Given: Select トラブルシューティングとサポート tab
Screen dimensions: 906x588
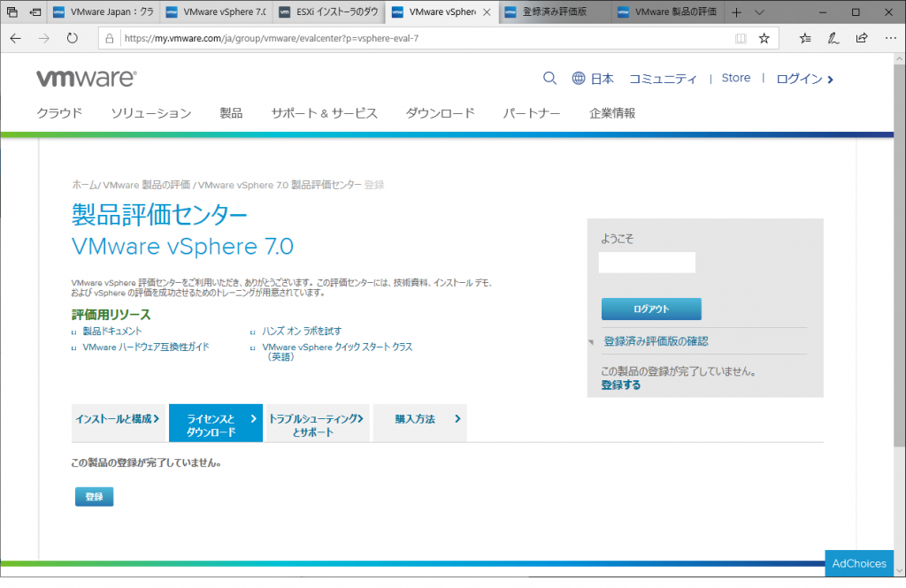Looking at the screenshot, I should coord(316,423).
